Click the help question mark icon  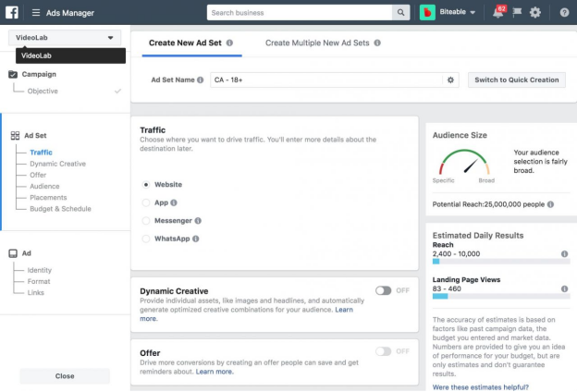click(564, 13)
